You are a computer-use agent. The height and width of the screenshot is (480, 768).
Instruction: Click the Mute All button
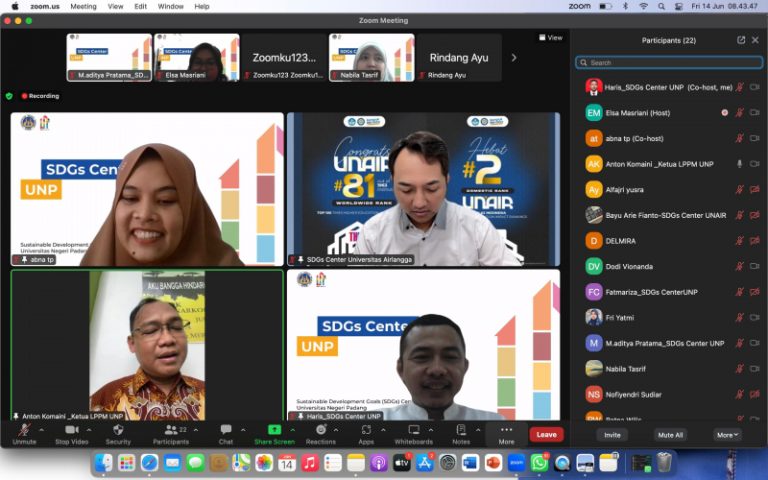pyautogui.click(x=670, y=435)
